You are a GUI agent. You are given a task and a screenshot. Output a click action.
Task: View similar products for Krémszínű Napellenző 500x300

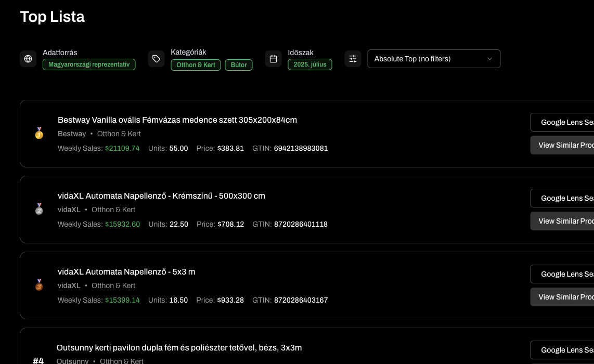pos(562,221)
